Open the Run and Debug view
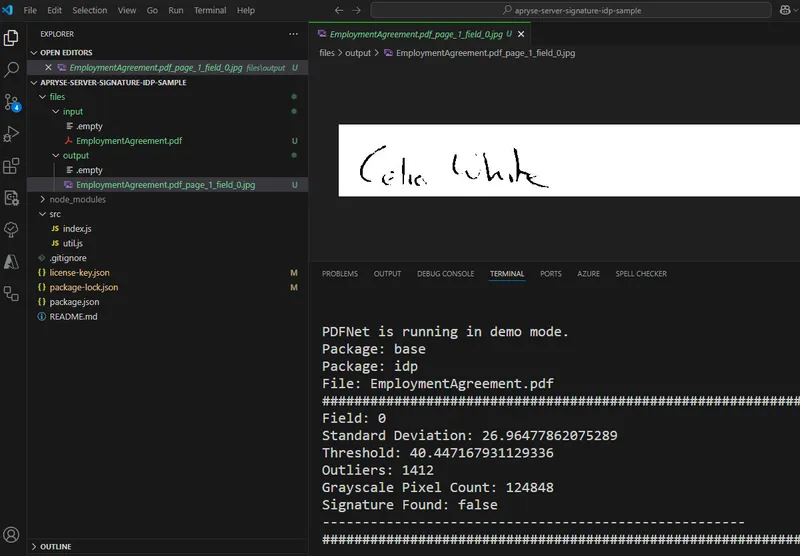The width and height of the screenshot is (800, 556). point(11,134)
